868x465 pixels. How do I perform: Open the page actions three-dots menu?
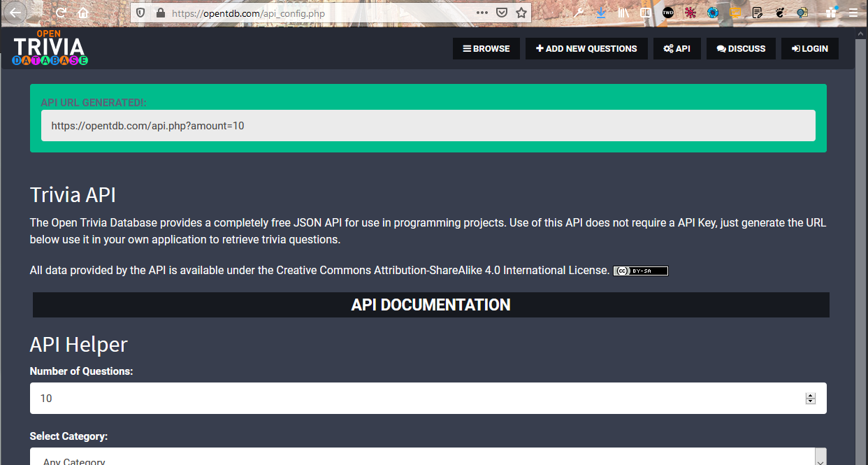pos(482,13)
